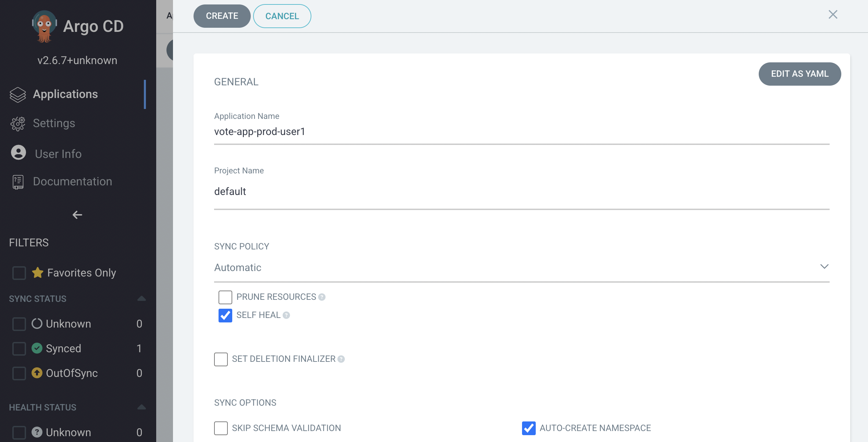Check the sync status Unknown filter
868x442 pixels.
pos(19,323)
